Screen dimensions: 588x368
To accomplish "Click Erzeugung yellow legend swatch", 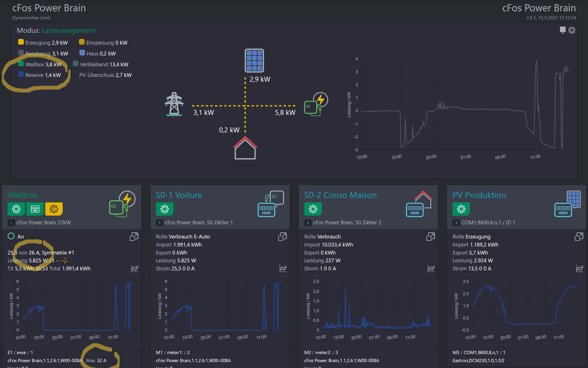I will pyautogui.click(x=21, y=42).
